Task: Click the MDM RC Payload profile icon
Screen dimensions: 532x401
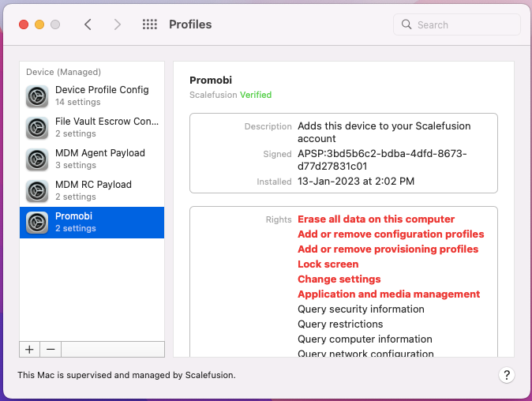Action: [37, 191]
